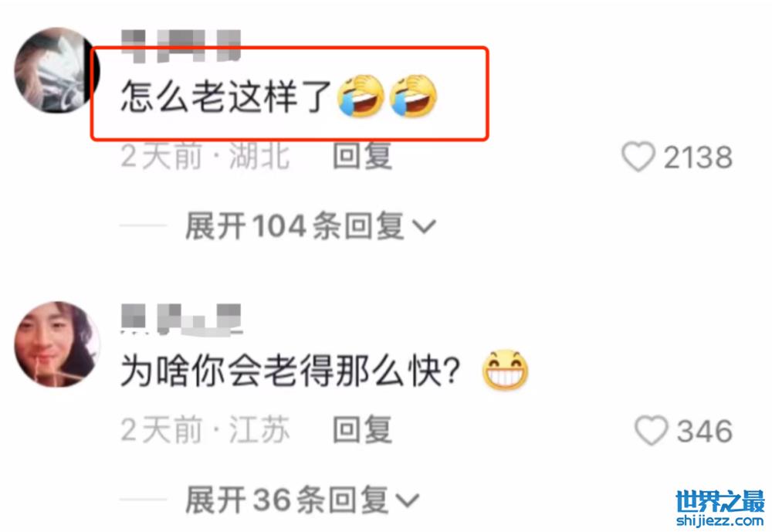Image resolution: width=772 pixels, height=532 pixels.
Task: Reply to the 为啥你会老得那么快 comment
Action: [x=362, y=429]
